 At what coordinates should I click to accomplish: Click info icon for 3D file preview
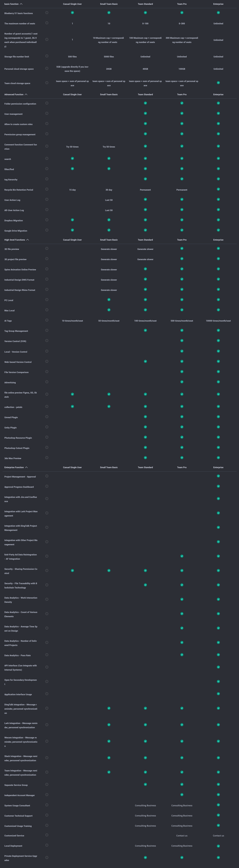pos(47,248)
